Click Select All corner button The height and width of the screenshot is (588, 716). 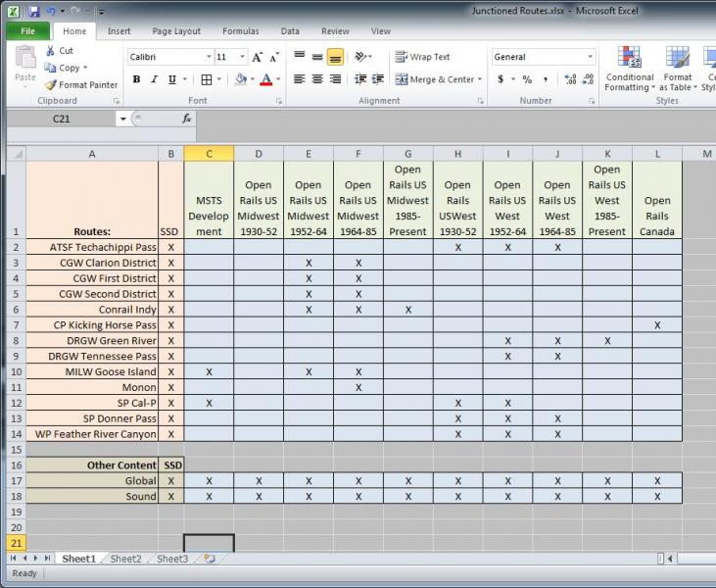tap(16, 154)
